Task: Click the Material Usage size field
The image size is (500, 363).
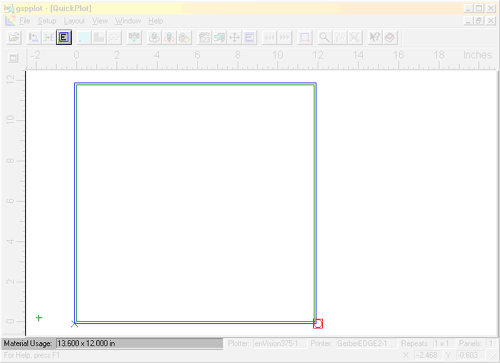Action: click(x=139, y=343)
